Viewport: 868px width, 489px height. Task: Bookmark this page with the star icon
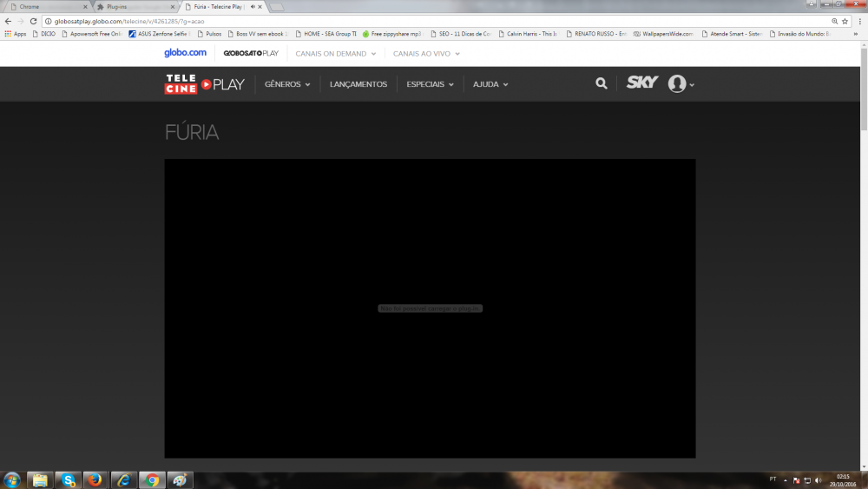[x=845, y=21]
